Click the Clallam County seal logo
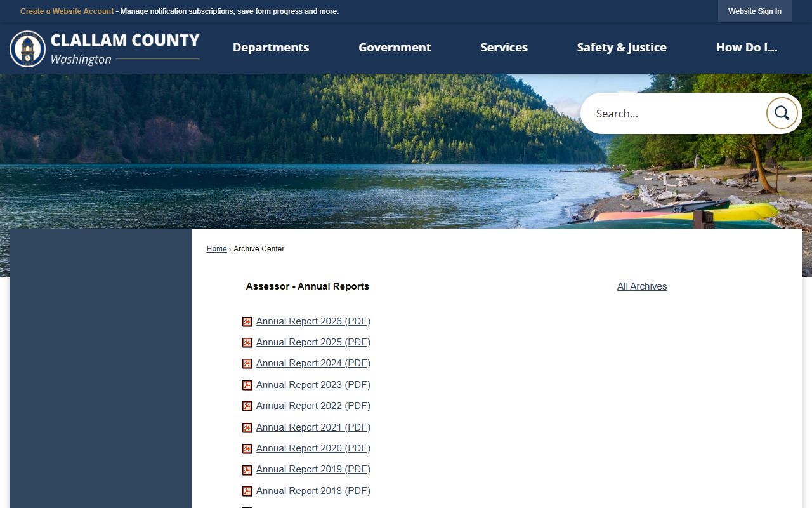Viewport: 812px width, 508px height. coord(28,49)
